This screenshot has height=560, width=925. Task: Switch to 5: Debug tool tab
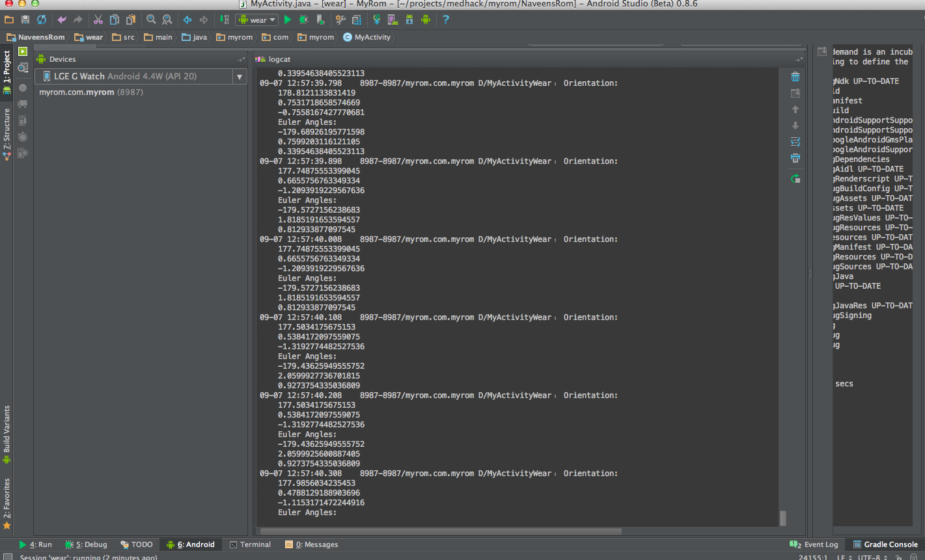click(x=86, y=544)
